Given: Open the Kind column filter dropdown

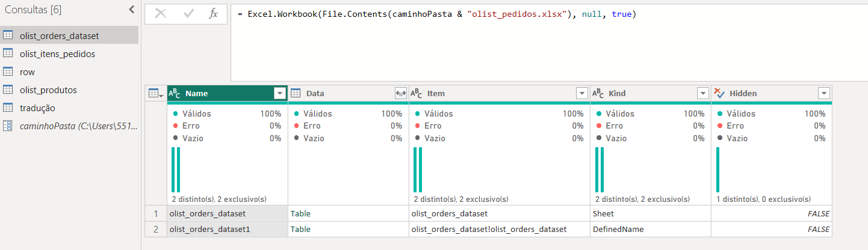Looking at the screenshot, I should pos(702,93).
